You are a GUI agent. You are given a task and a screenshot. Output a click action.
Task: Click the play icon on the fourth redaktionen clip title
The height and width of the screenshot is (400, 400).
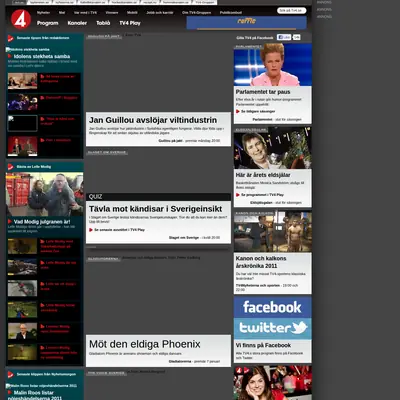click(x=42, y=140)
